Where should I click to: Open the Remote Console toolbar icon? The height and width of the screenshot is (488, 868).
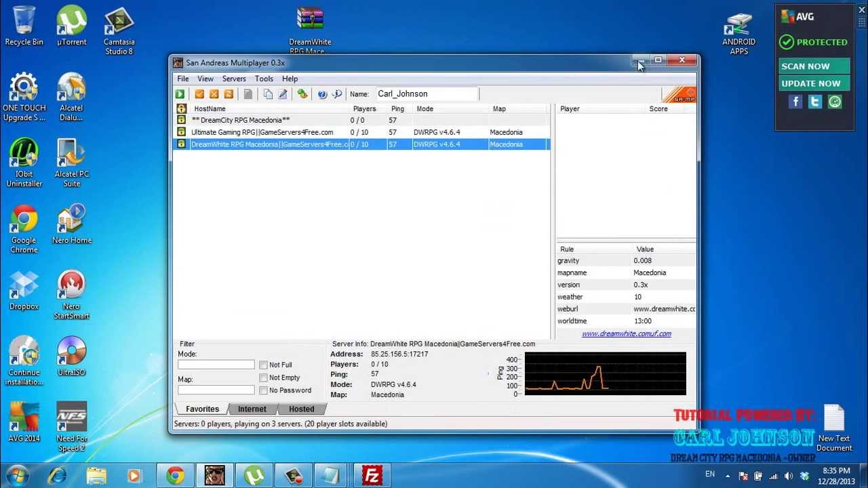[302, 94]
